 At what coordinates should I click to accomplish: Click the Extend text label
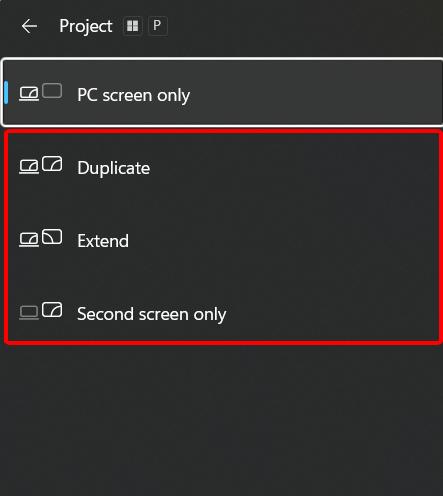click(x=103, y=241)
